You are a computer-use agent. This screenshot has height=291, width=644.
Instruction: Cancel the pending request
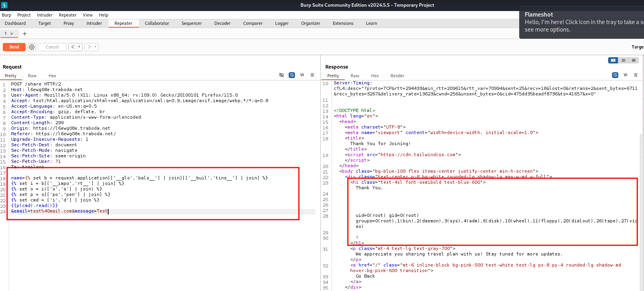(x=52, y=47)
